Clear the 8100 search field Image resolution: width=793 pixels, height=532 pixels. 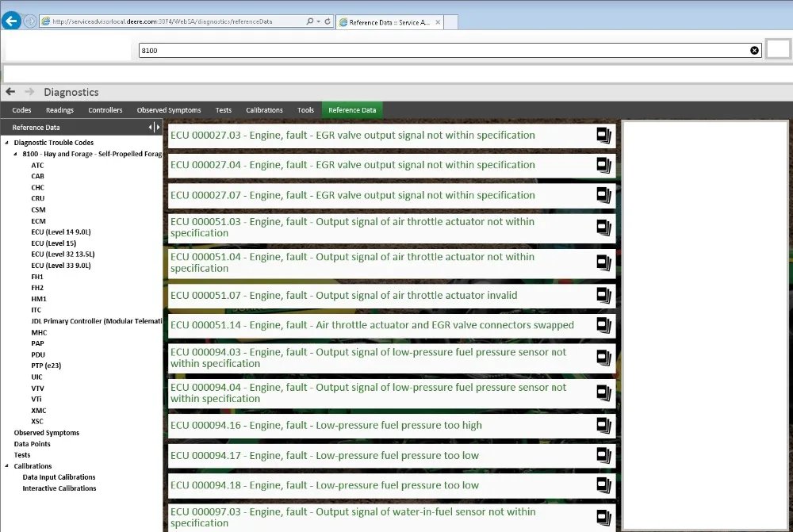click(754, 51)
